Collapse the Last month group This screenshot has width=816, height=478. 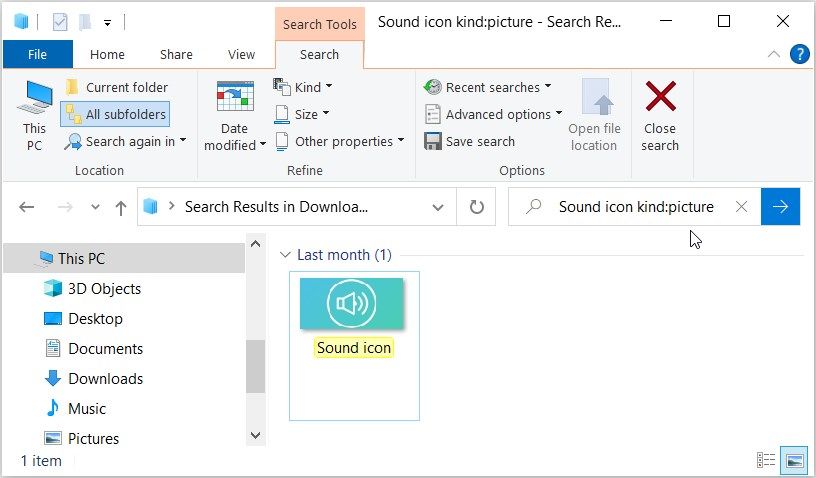point(286,255)
